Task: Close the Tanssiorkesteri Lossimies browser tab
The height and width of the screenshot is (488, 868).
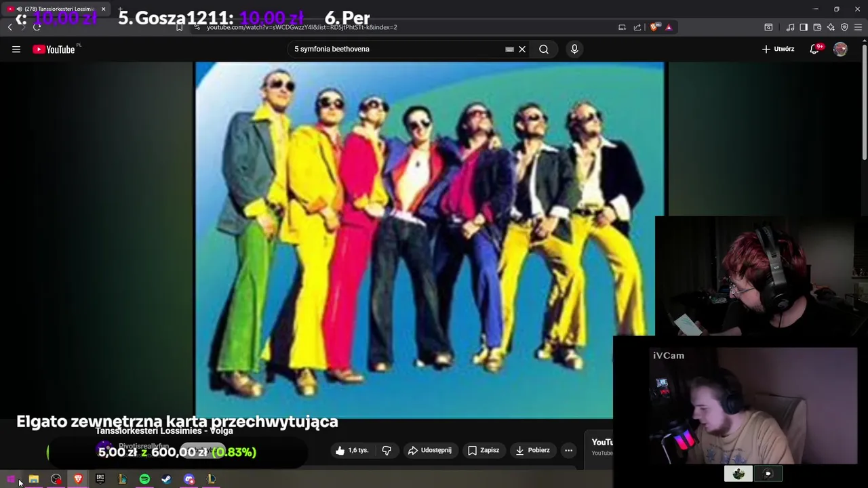Action: click(x=103, y=9)
